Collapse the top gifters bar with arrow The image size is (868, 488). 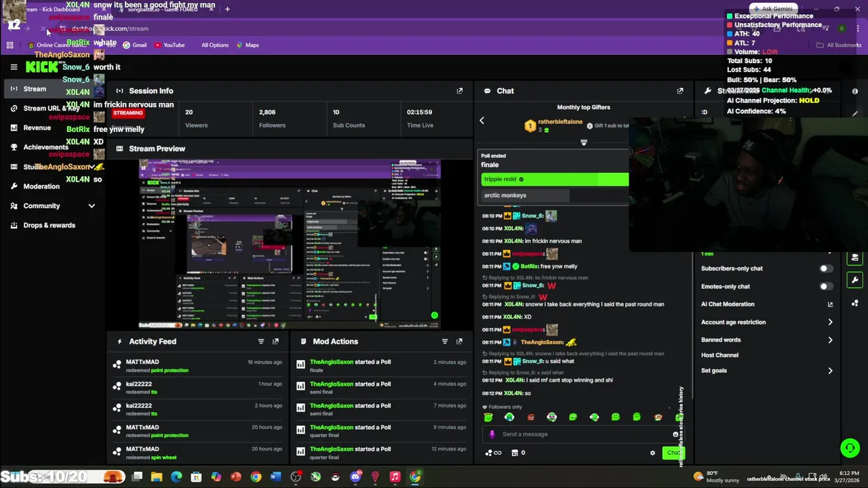click(x=583, y=142)
